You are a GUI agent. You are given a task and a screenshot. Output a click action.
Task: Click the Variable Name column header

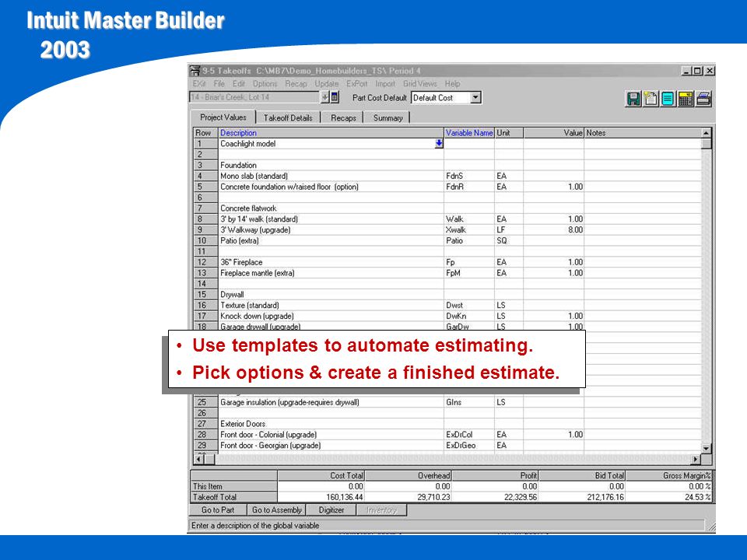469,133
